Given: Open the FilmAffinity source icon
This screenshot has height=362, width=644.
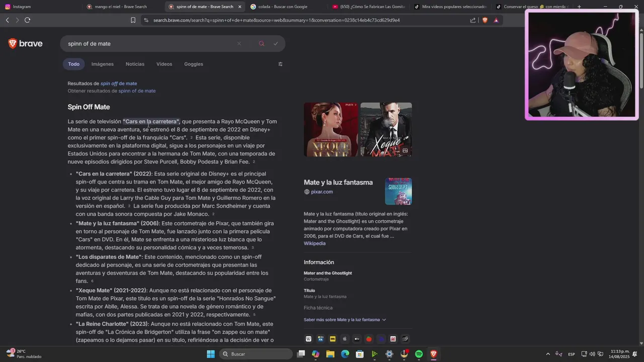Looking at the screenshot, I should click(320, 339).
